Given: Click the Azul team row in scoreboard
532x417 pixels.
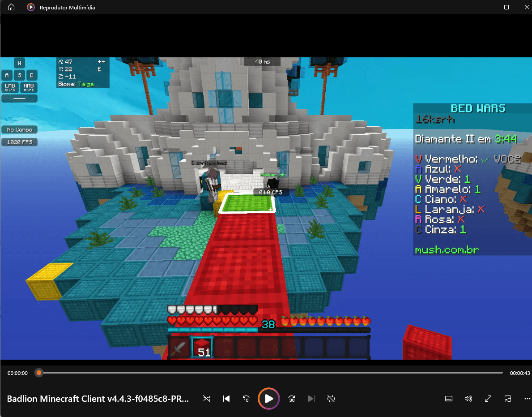Looking at the screenshot, I should click(x=438, y=169).
